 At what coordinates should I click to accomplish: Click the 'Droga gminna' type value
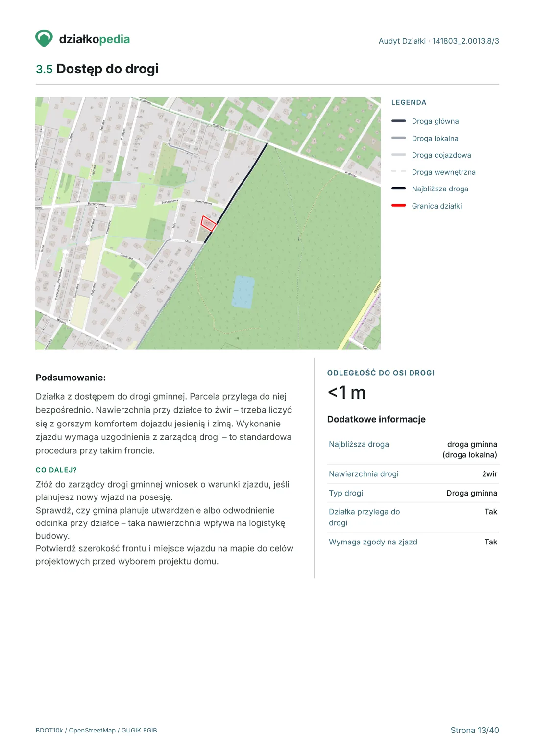[472, 493]
